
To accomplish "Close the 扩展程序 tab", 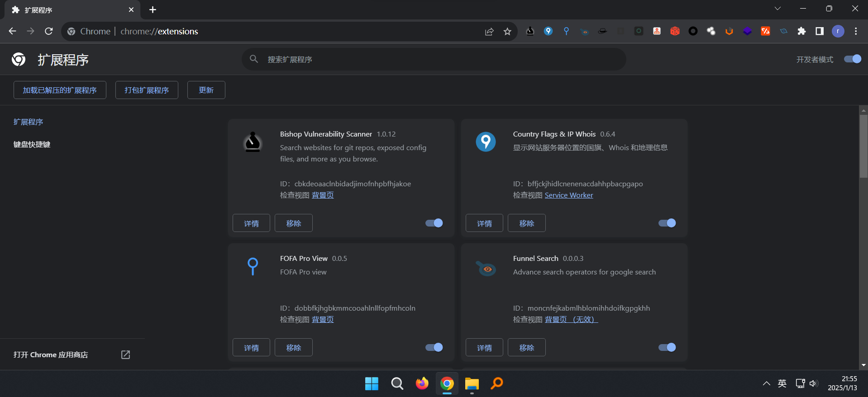I will coord(131,9).
